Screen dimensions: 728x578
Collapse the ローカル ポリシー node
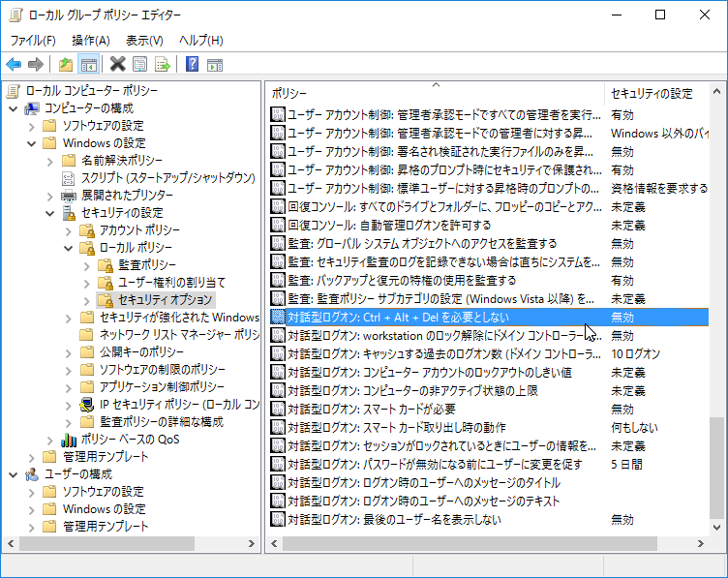click(x=69, y=249)
